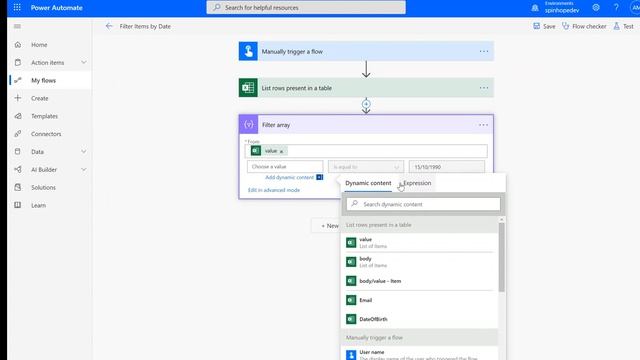Select the body dynamic content item
The width and height of the screenshot is (640, 360).
pos(420,262)
